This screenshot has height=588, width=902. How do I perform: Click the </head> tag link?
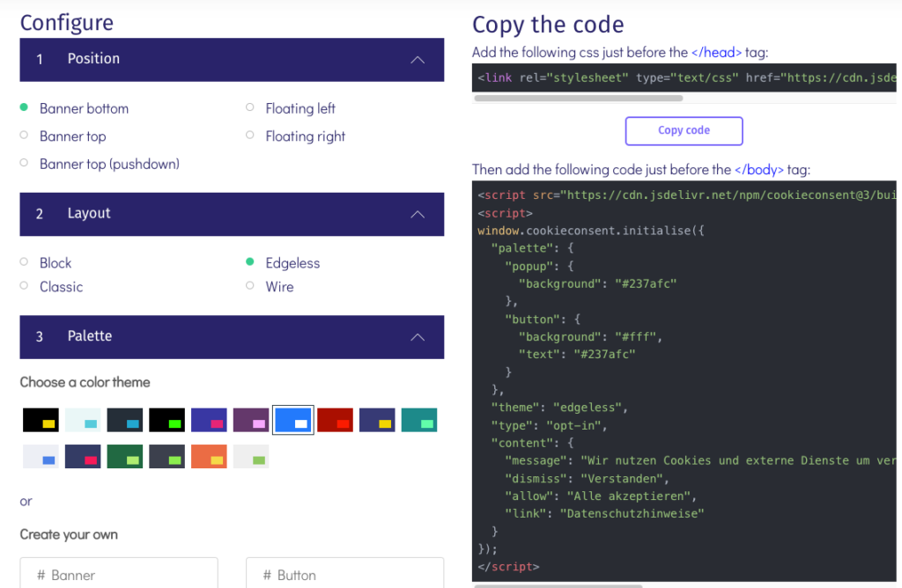(716, 52)
